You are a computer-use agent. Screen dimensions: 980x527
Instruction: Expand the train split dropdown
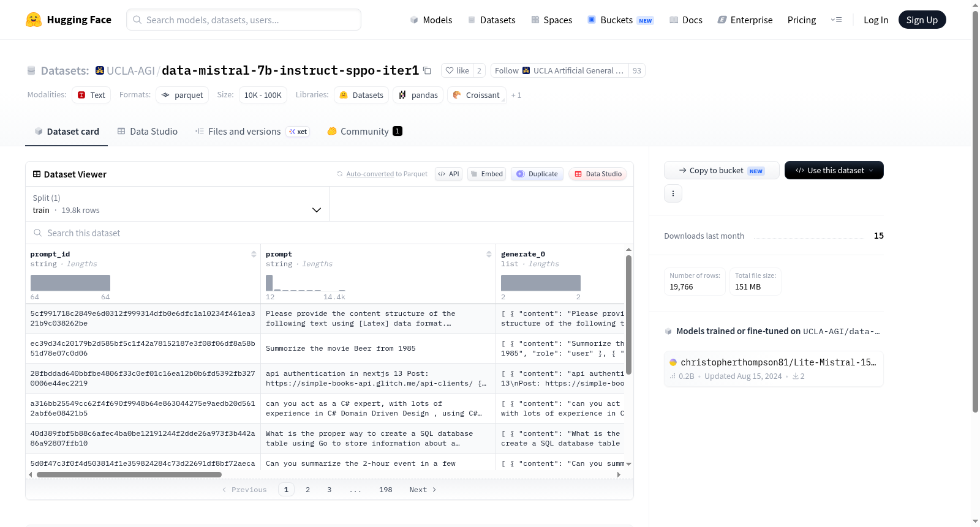[x=178, y=204]
